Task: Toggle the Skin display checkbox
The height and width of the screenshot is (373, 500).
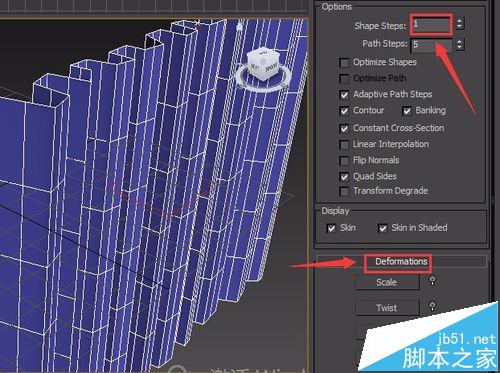Action: [x=331, y=228]
